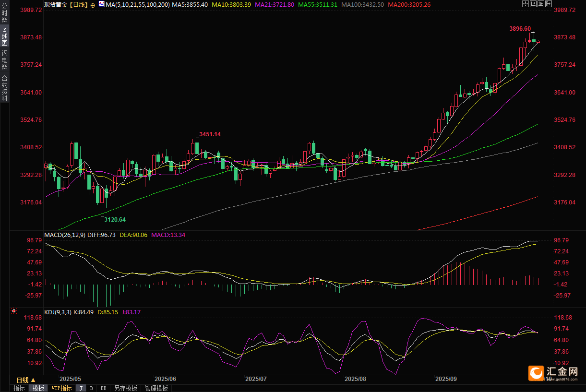Toggle the BB template button
The height and width of the screenshot is (392, 586).
(x=103, y=388)
